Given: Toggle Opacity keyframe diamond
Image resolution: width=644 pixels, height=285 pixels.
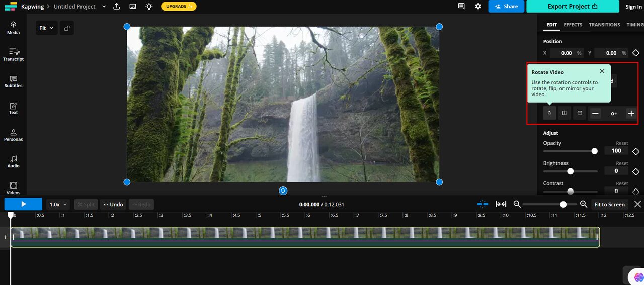Looking at the screenshot, I should coord(636,151).
